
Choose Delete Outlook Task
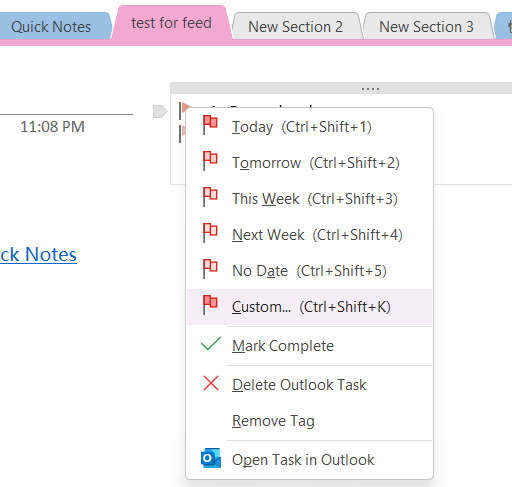(309, 385)
